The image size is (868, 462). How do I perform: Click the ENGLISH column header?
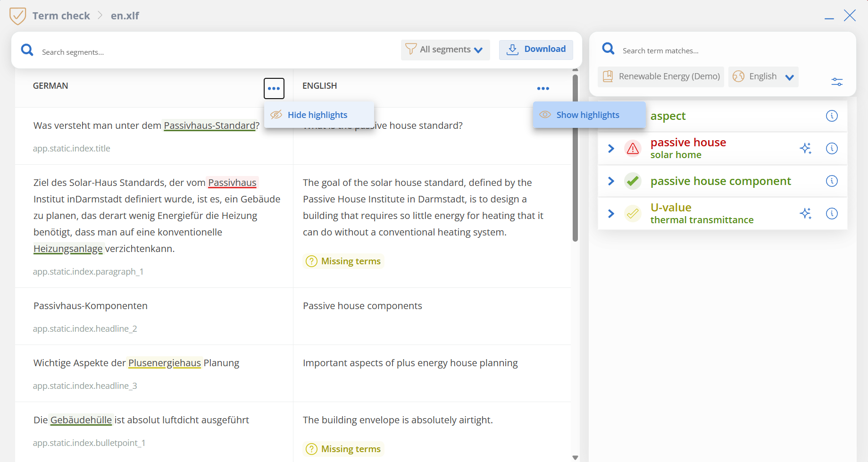(320, 86)
